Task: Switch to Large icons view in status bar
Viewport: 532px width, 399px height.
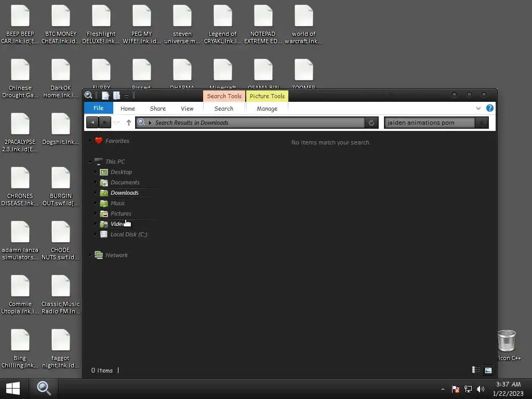Action: pyautogui.click(x=488, y=370)
